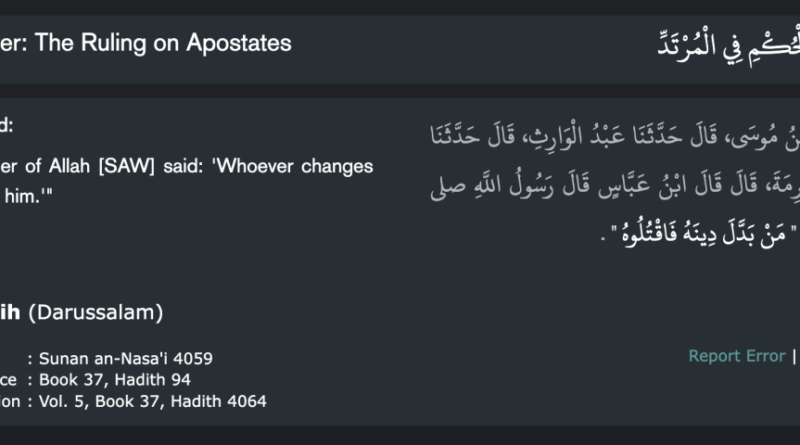Click the vertical bar separator beside Report Error
This screenshot has width=800, height=445.
(x=795, y=356)
